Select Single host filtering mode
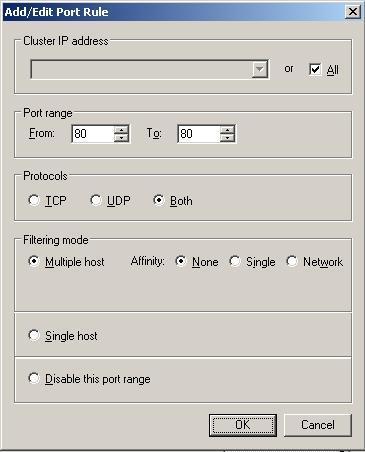This screenshot has width=365, height=452. click(x=34, y=335)
